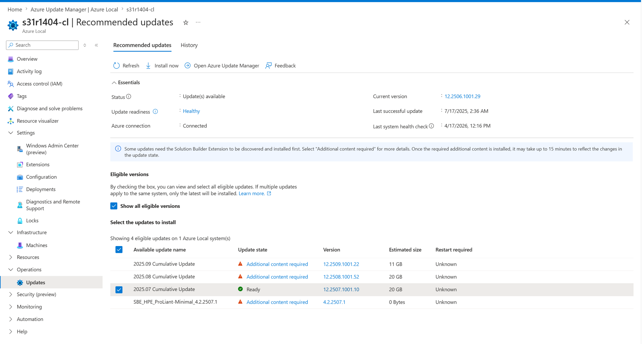Open version 12.2507.1001.10 link
The width and height of the screenshot is (644, 344).
341,289
